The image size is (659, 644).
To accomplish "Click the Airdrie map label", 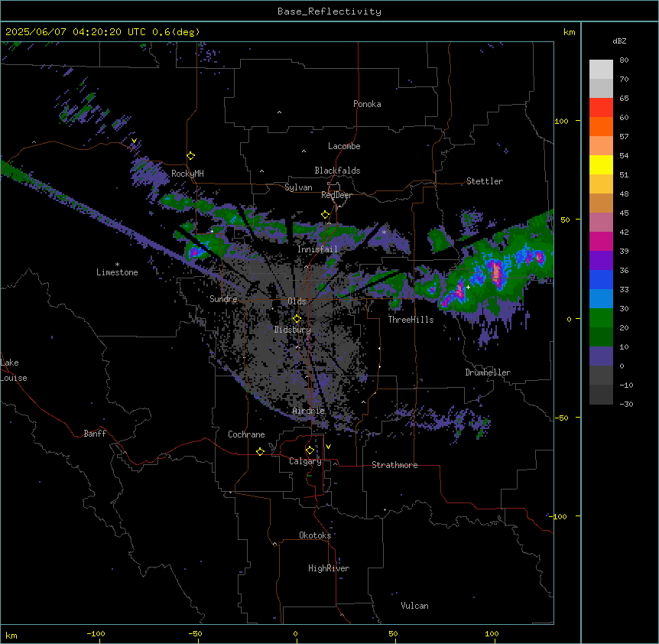I will (309, 411).
